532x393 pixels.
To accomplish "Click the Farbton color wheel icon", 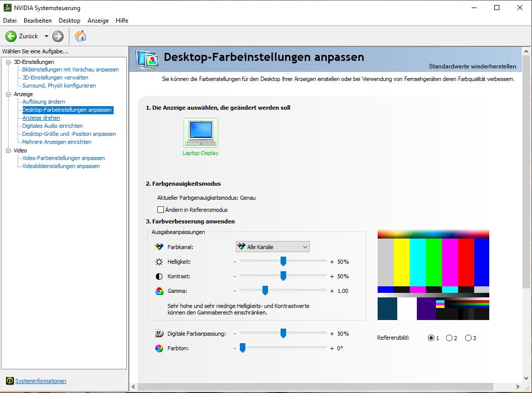I will click(159, 348).
